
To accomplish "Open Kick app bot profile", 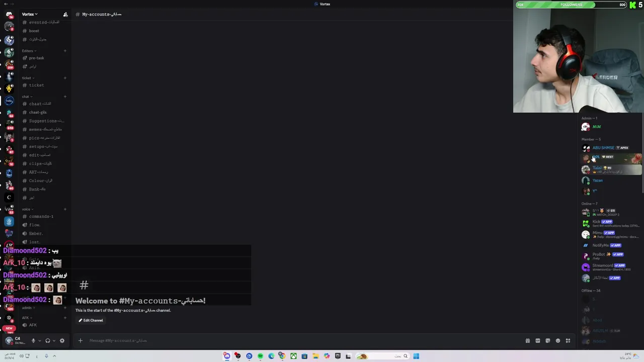I will (x=611, y=223).
